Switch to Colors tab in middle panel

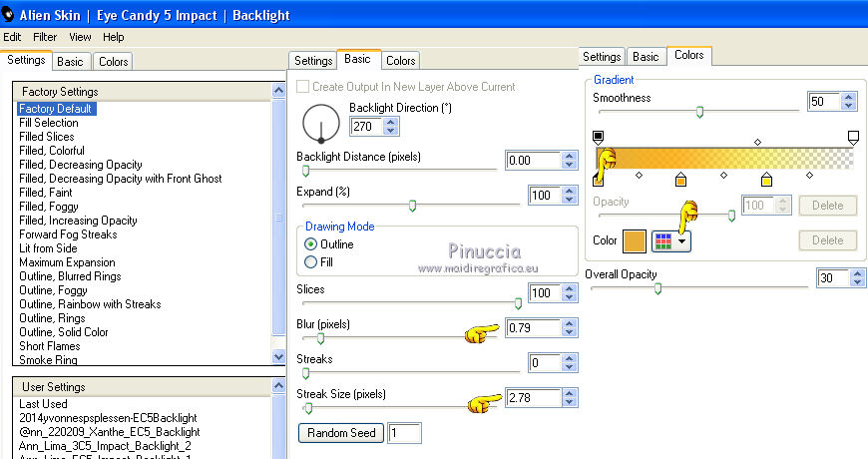401,60
